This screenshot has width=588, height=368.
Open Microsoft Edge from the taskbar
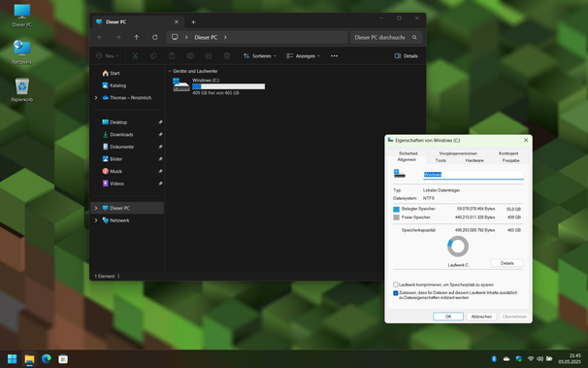coord(47,359)
